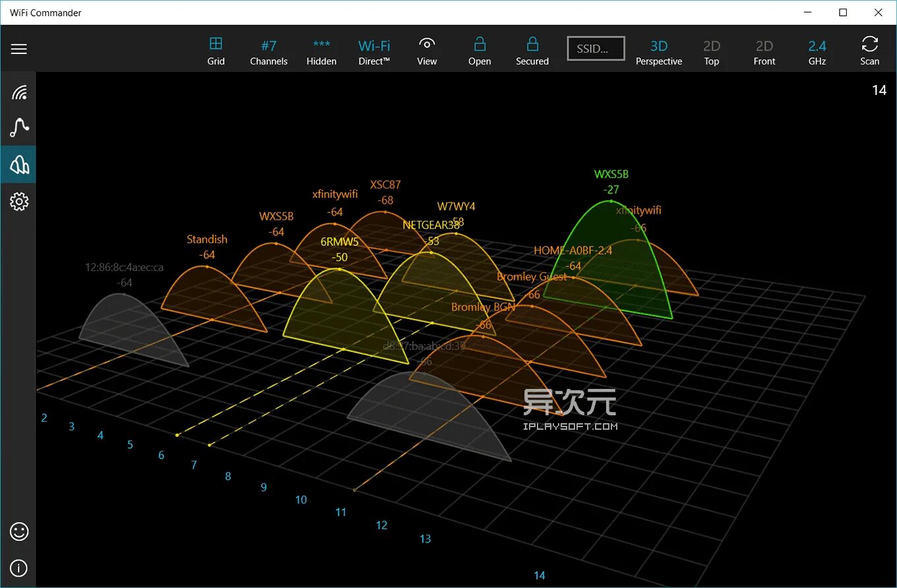
Task: Rescan networks with the Scan button
Action: coord(870,51)
